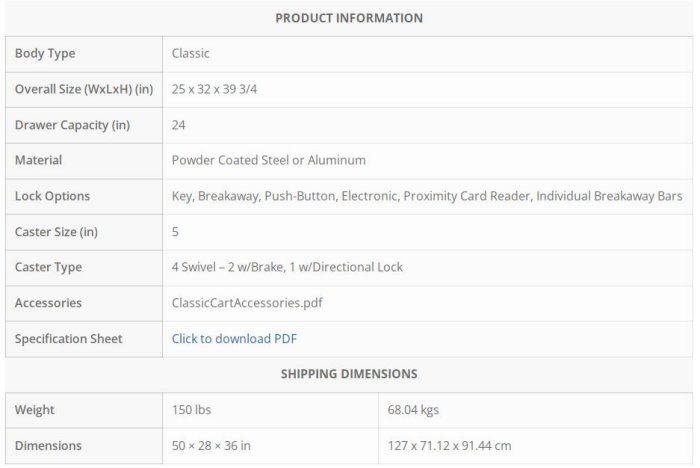Click the 4 Swivel caster type value

pyautogui.click(x=287, y=267)
